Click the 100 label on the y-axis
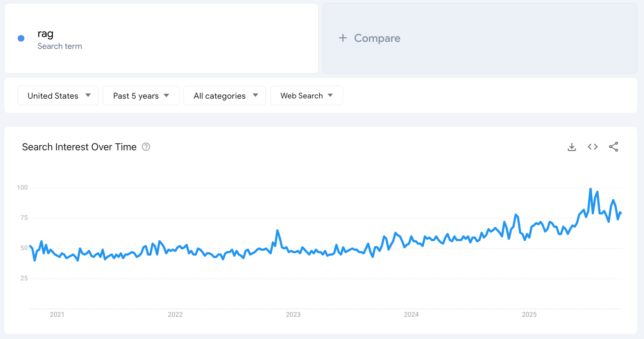 click(22, 187)
